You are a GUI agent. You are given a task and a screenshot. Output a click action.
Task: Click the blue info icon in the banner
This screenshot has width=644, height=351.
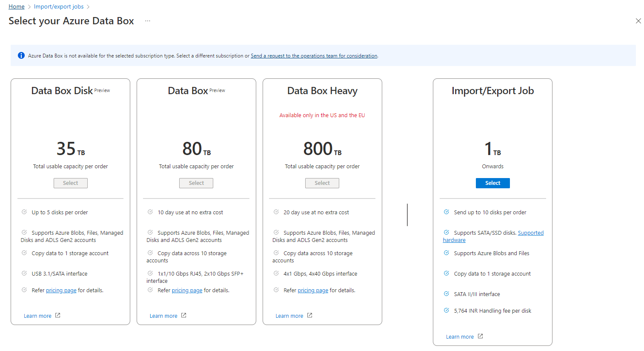(x=21, y=55)
